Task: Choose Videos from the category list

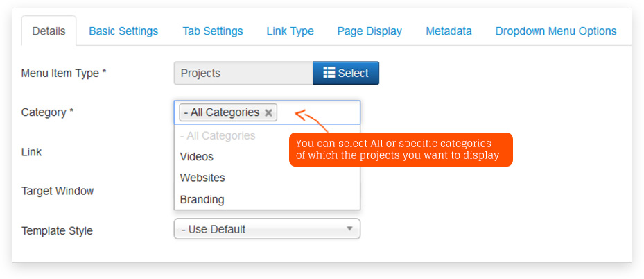Action: tap(197, 157)
